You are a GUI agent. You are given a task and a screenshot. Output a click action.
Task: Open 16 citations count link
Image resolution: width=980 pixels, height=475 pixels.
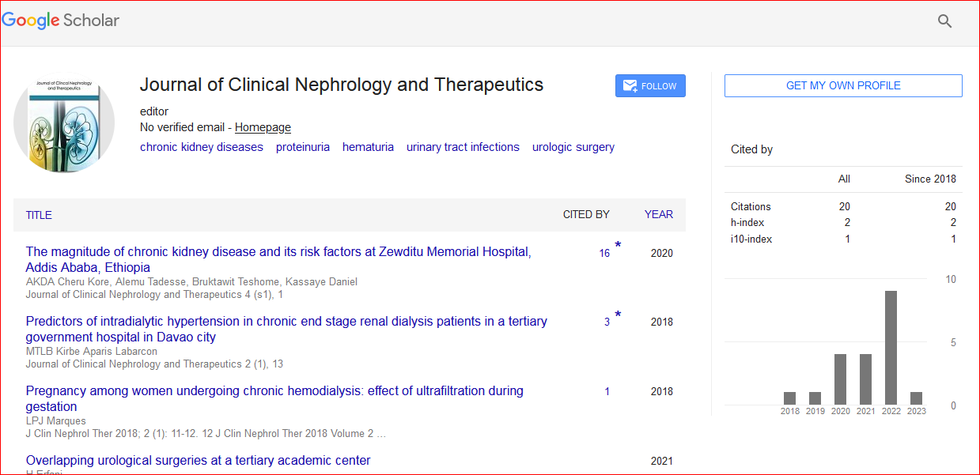coord(604,254)
